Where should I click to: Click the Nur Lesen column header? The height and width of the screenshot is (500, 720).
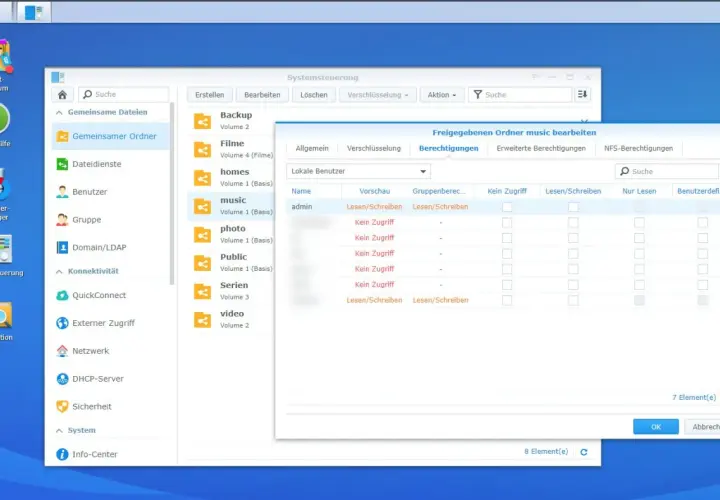[639, 191]
